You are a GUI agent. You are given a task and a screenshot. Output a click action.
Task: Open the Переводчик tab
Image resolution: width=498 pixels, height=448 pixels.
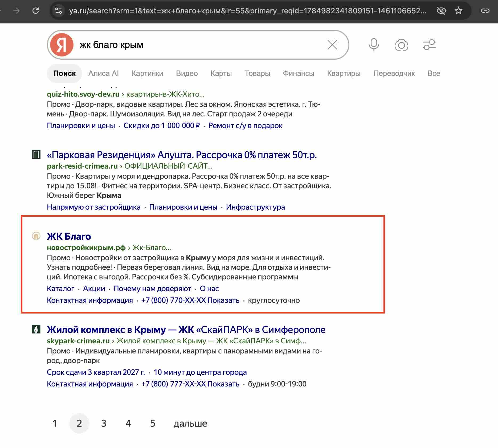394,73
